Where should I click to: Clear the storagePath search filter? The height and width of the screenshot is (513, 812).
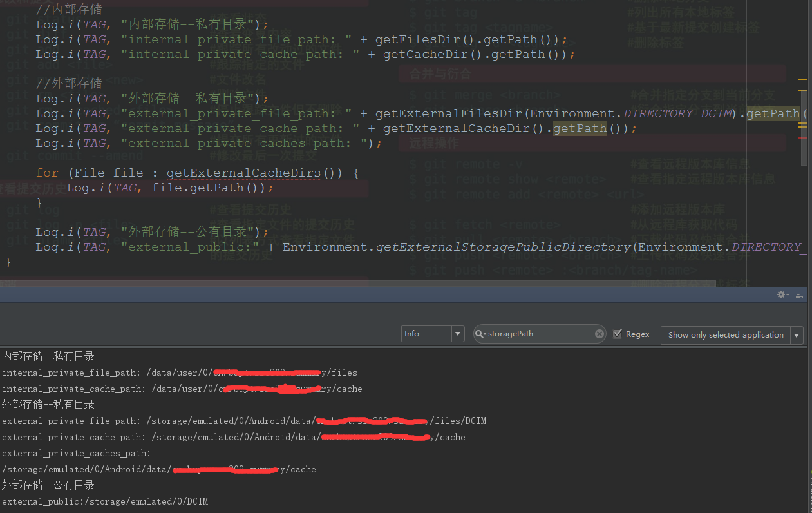coord(599,334)
